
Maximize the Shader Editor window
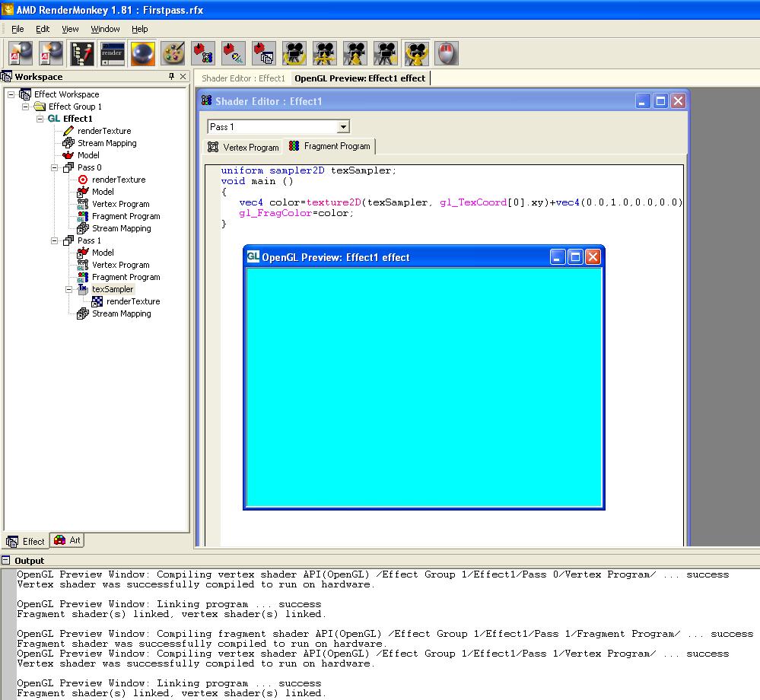(x=660, y=101)
